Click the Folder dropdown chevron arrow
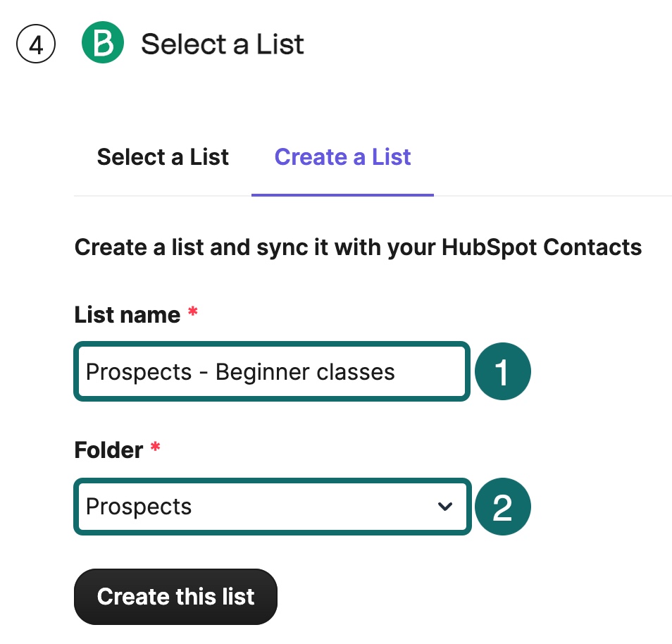The height and width of the screenshot is (644, 672). 444,507
